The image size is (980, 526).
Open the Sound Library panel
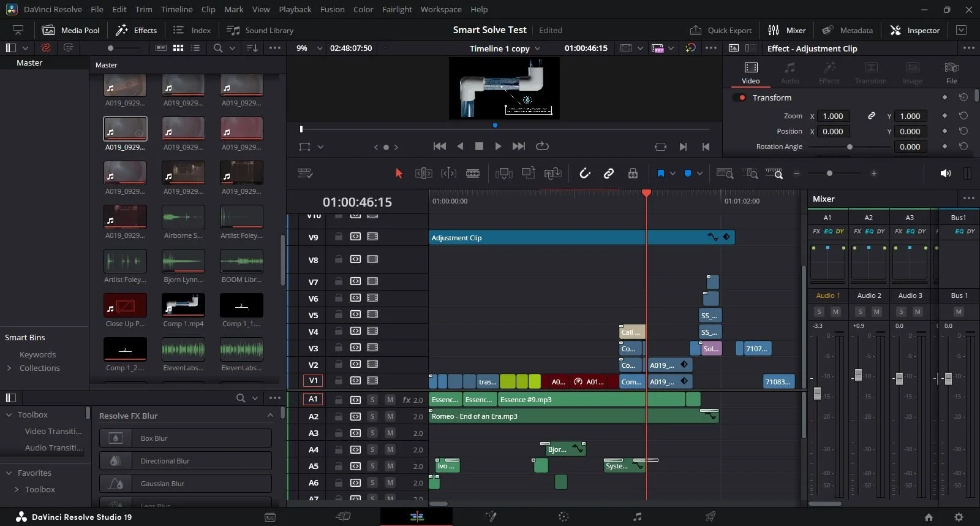tap(260, 30)
